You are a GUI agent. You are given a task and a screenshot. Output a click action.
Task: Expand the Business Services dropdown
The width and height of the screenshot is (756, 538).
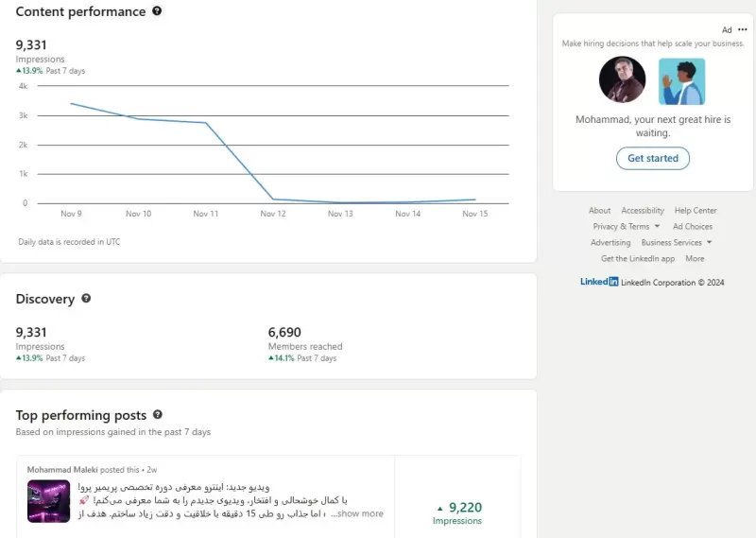point(677,242)
